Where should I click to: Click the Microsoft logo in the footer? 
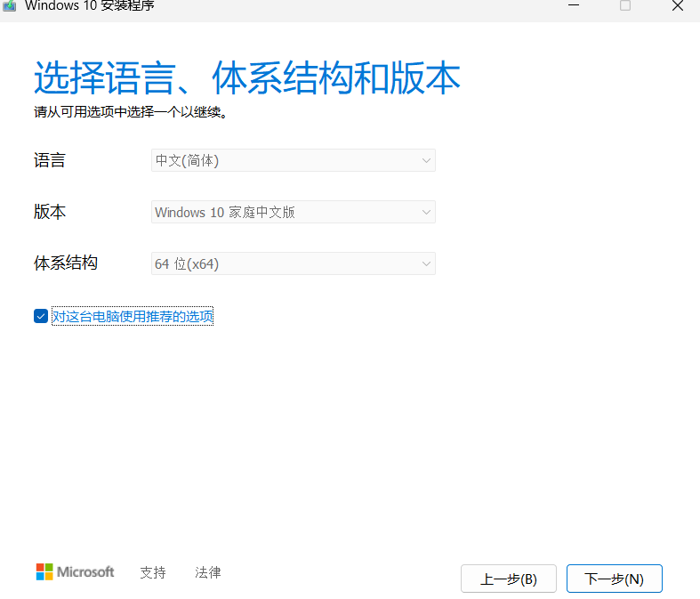(x=75, y=571)
